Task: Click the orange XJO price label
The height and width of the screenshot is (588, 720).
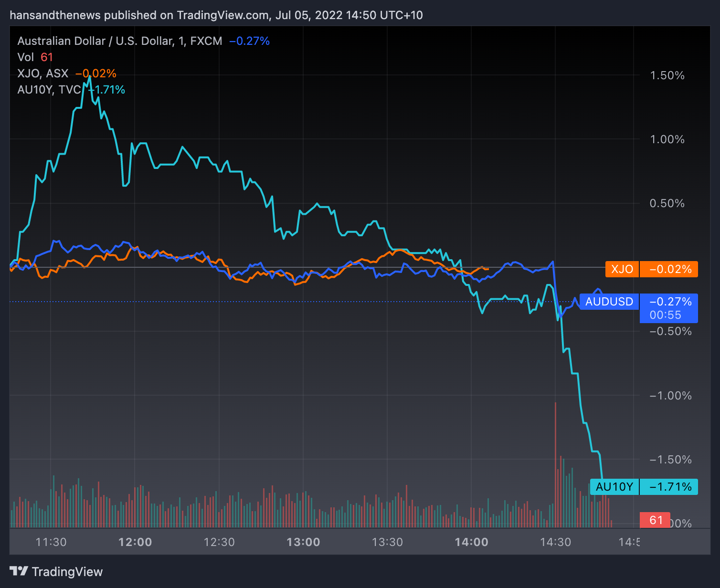Action: click(x=622, y=269)
